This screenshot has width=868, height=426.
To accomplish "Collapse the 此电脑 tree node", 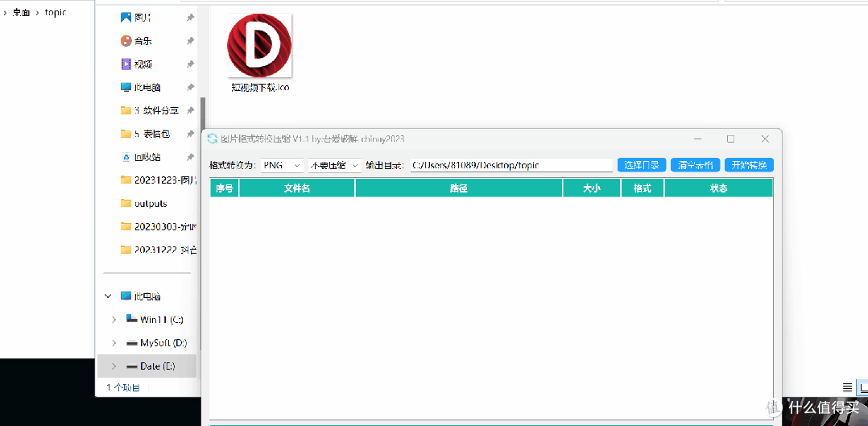I will (x=109, y=296).
